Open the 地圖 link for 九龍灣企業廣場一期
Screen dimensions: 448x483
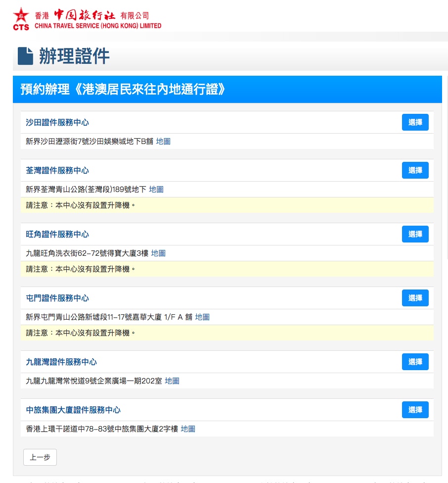point(172,381)
